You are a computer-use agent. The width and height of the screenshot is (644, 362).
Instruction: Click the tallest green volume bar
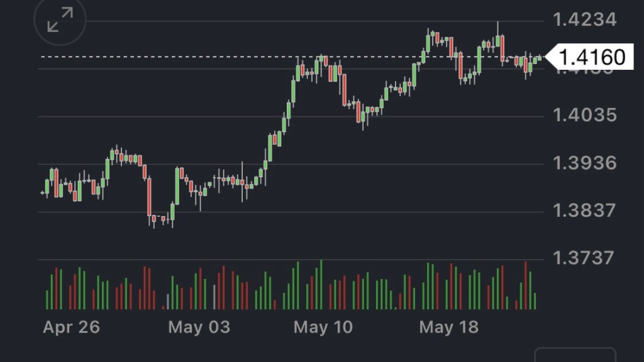(x=321, y=285)
